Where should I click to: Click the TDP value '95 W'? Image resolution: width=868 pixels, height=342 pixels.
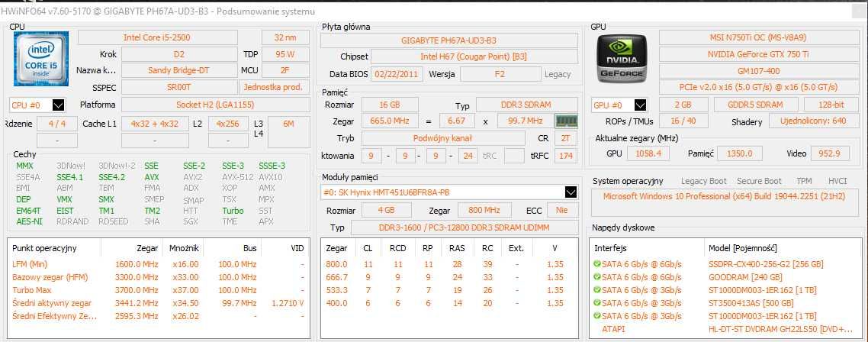285,54
